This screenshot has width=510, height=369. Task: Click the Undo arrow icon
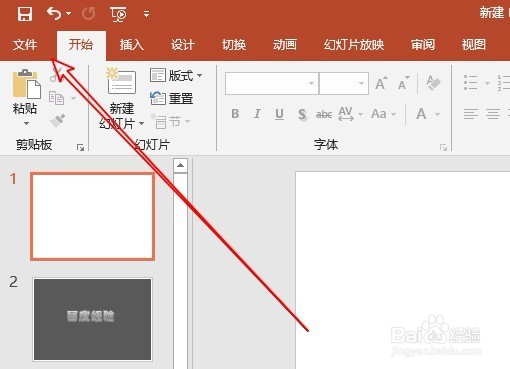pyautogui.click(x=54, y=14)
